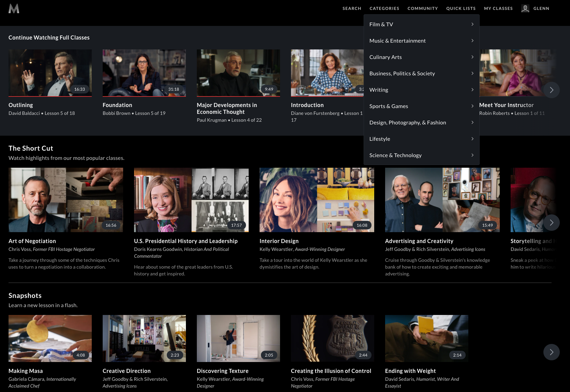Expand Business, Politics & Society chevron
The height and width of the screenshot is (392, 570).
pos(472,73)
